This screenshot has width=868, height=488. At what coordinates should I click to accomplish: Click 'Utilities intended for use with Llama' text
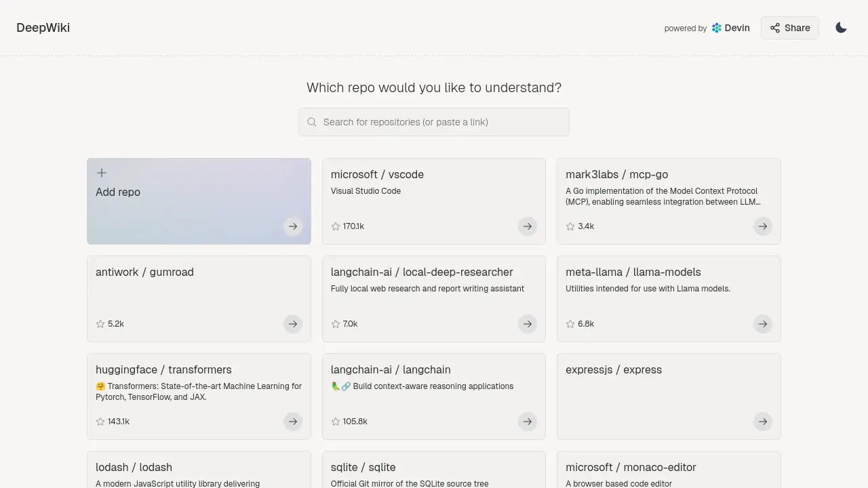[648, 289]
